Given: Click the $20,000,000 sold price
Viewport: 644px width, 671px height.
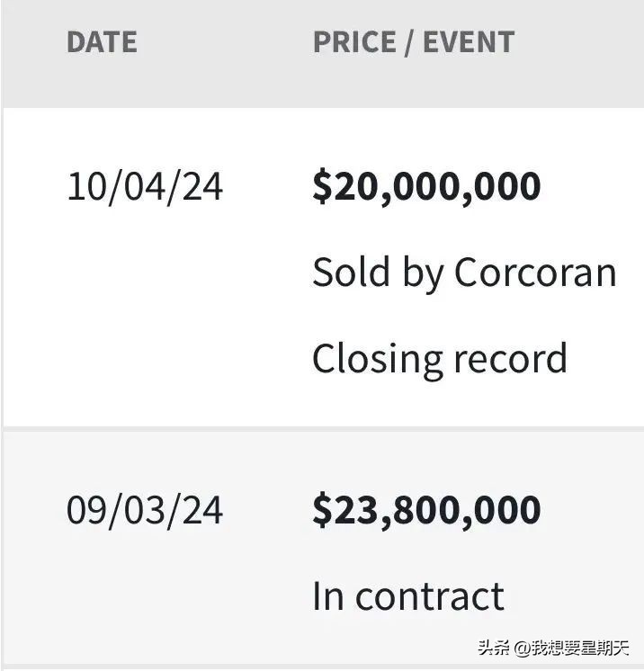Looking at the screenshot, I should [x=426, y=186].
